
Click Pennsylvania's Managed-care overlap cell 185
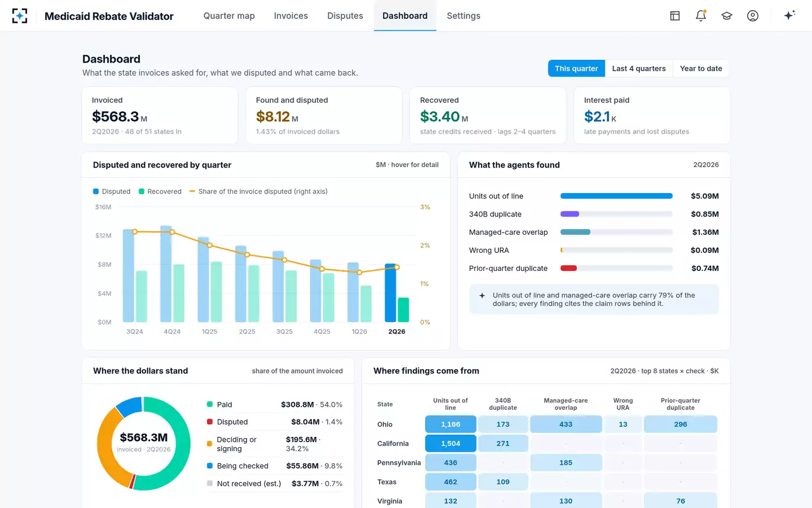point(566,463)
